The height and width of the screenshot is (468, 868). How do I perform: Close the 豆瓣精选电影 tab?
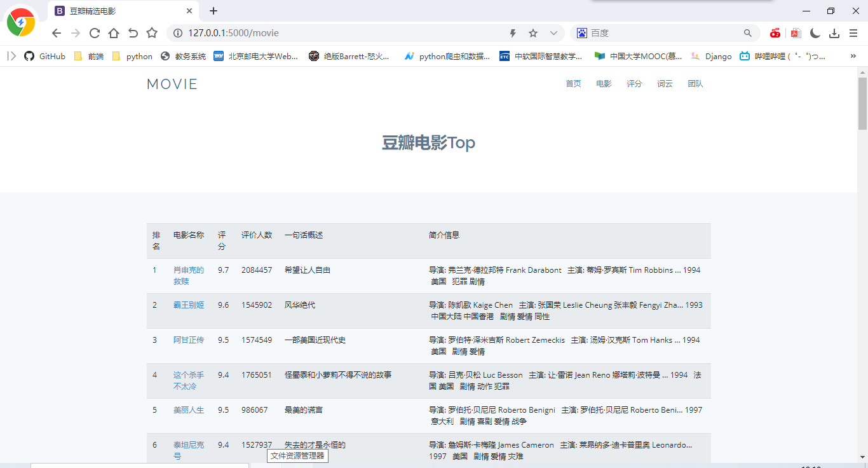click(x=189, y=11)
